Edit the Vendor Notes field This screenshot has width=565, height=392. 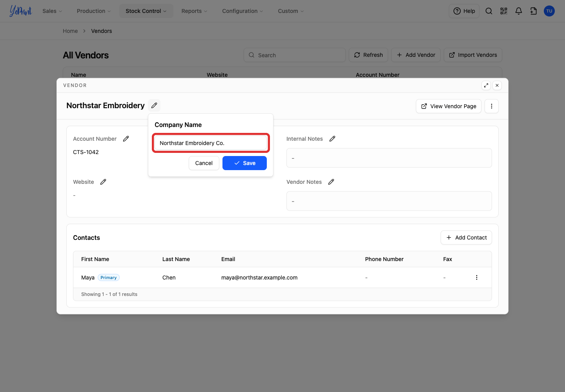[x=331, y=182]
